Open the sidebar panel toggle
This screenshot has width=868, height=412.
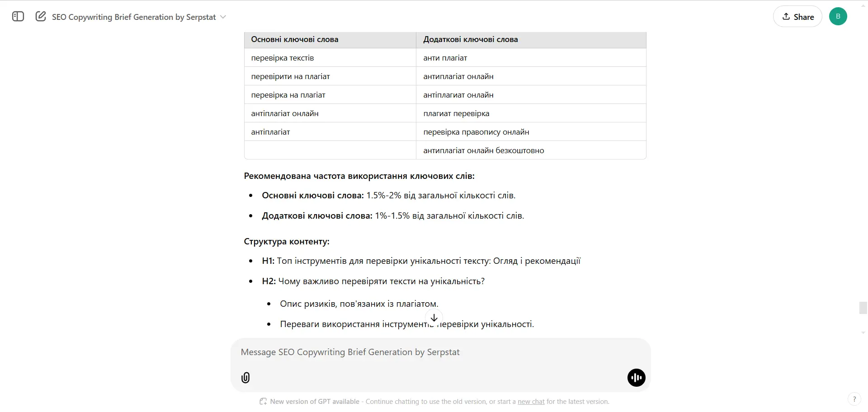pos(17,16)
